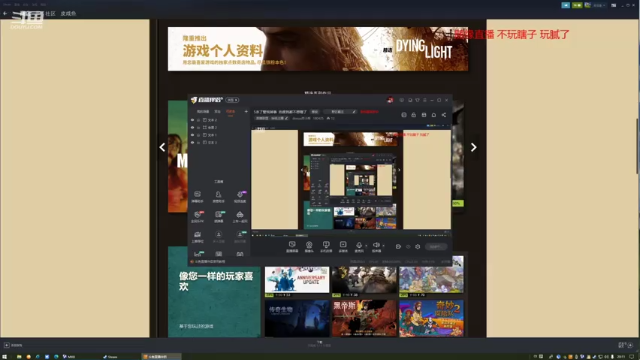Open 皮成鱼 profile menu in Steam

tap(68, 13)
